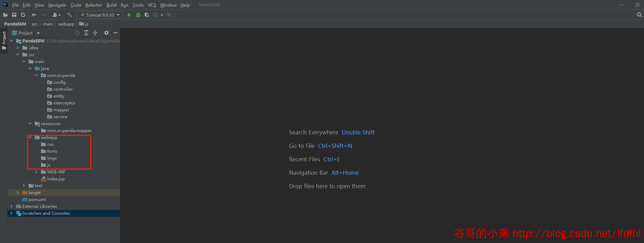Expand Scratches and Consoles node
644x243 pixels.
[12, 213]
